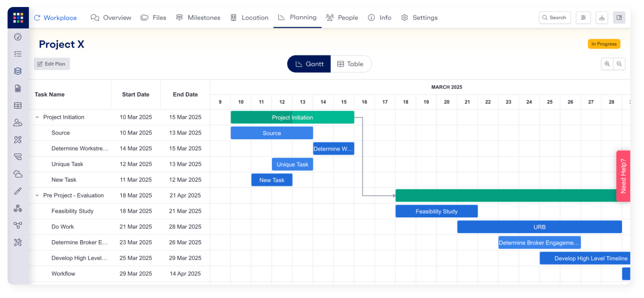
Task: Switch to the Files tab
Action: [x=154, y=18]
